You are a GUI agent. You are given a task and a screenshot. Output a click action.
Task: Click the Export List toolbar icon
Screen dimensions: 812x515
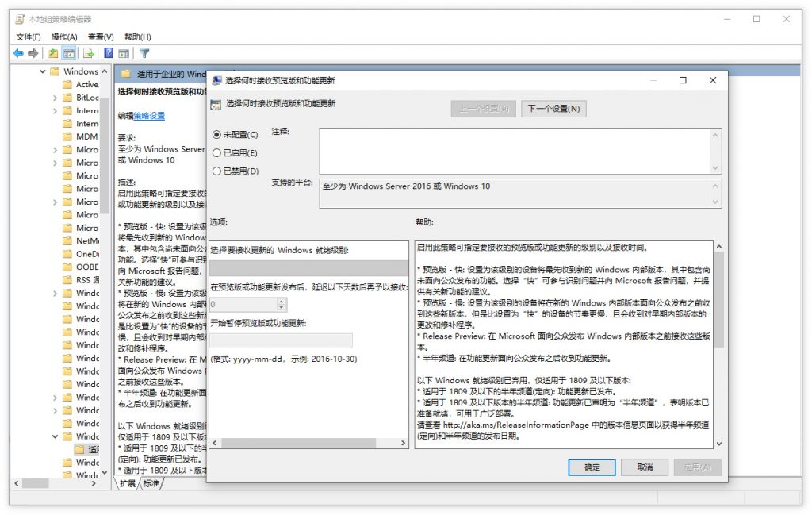88,53
